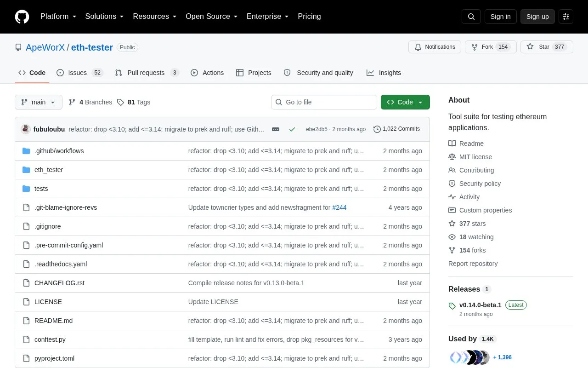Image resolution: width=588 pixels, height=368 pixels.
Task: Open fubuloubu's avatar
Action: [x=26, y=129]
